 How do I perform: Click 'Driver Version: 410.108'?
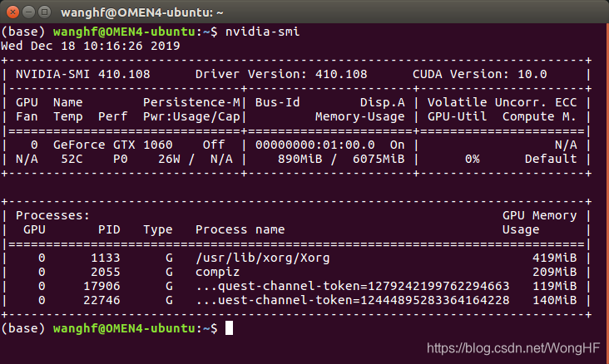tap(281, 74)
